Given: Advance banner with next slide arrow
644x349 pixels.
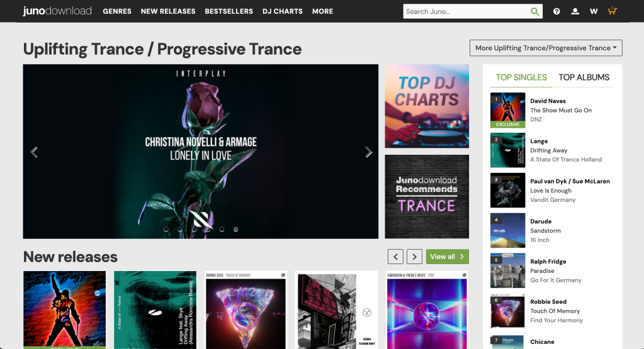Looking at the screenshot, I should [368, 152].
